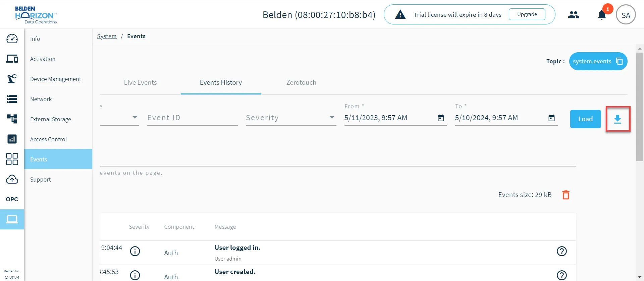The image size is (644, 281).
Task: Open the apps grid icon in sidebar
Action: pyautogui.click(x=12, y=159)
